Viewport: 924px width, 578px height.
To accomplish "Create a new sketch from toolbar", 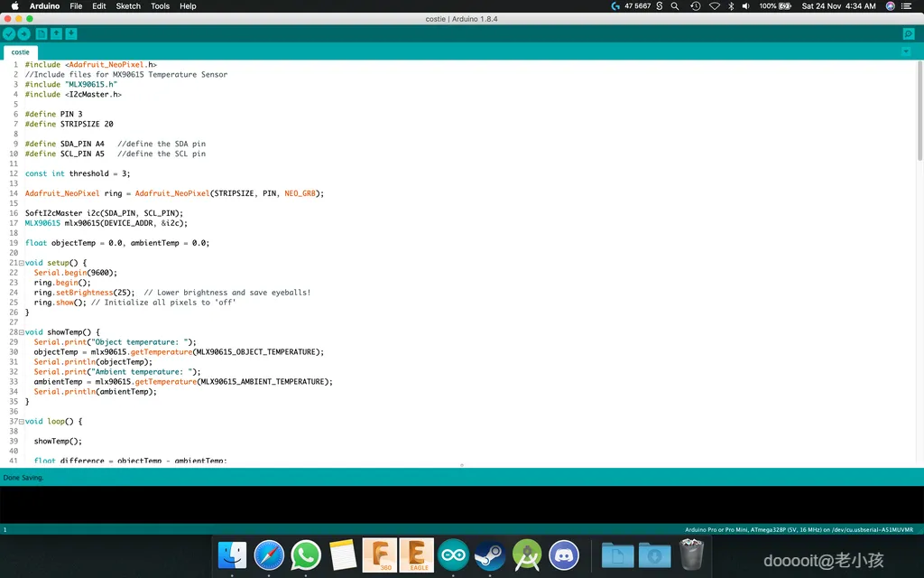I will pyautogui.click(x=42, y=34).
